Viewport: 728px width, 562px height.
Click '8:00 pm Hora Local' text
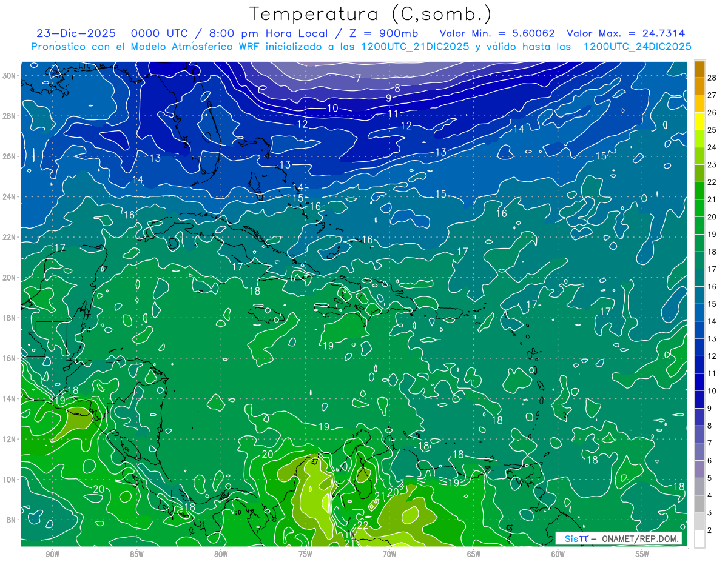tap(269, 34)
